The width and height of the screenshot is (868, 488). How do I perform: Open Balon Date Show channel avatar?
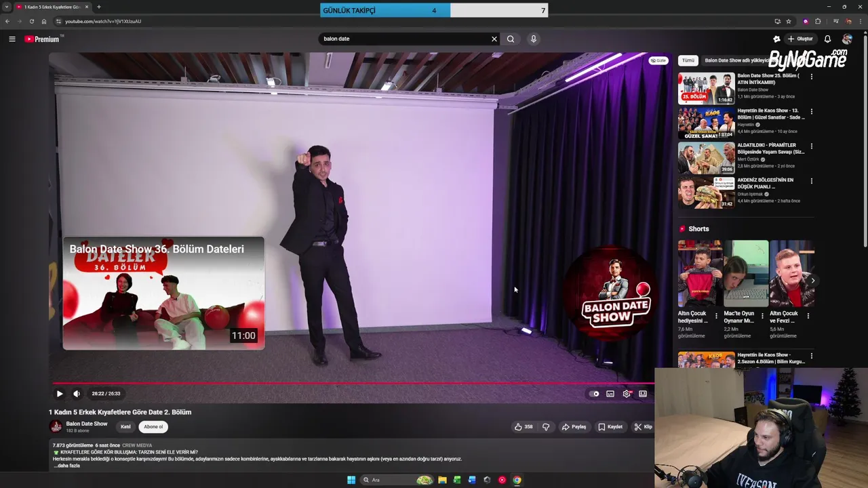point(56,426)
